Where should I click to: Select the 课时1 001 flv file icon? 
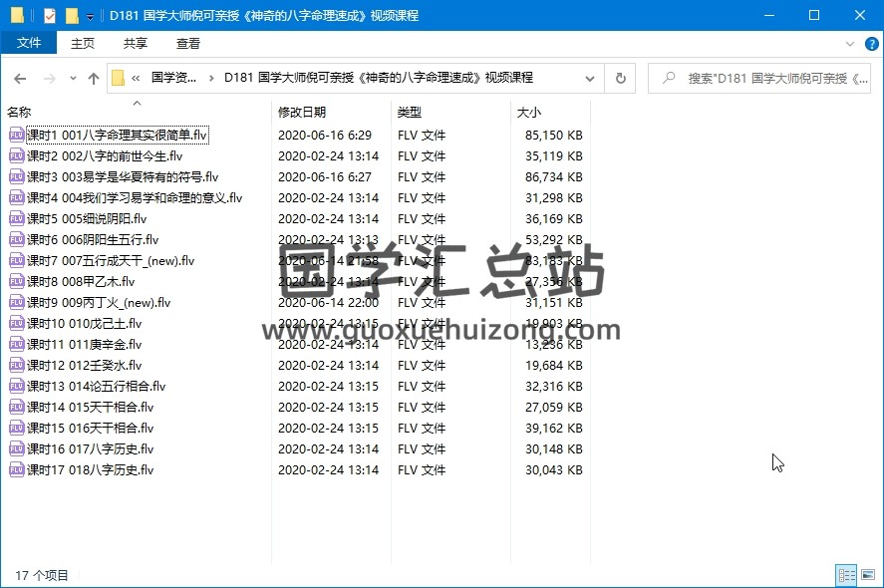coord(17,135)
